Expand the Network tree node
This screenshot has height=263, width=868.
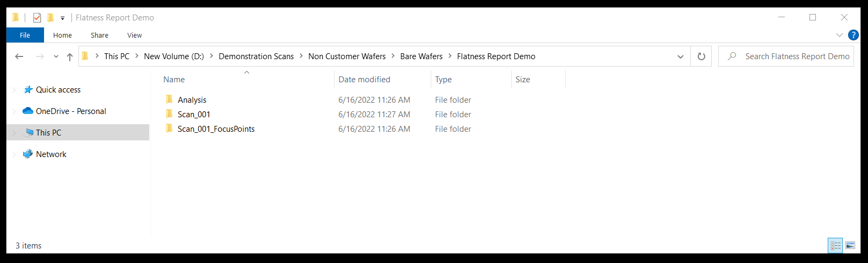tap(14, 154)
